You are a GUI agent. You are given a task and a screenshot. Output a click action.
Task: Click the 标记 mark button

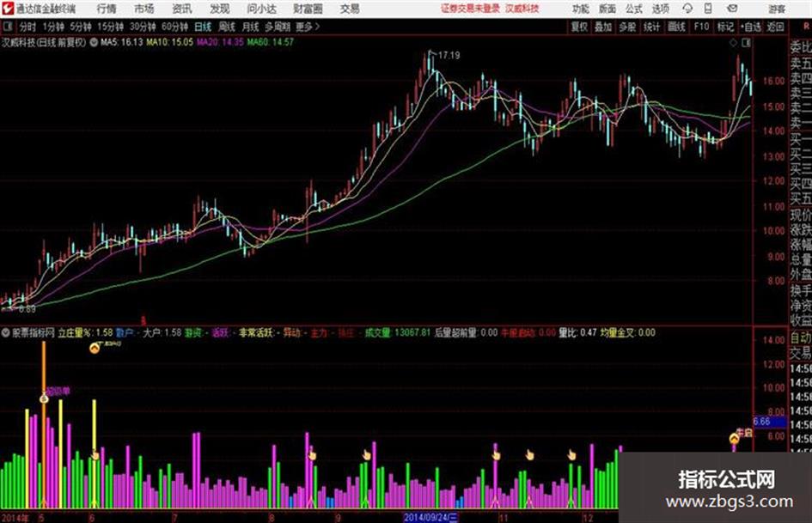click(x=725, y=27)
